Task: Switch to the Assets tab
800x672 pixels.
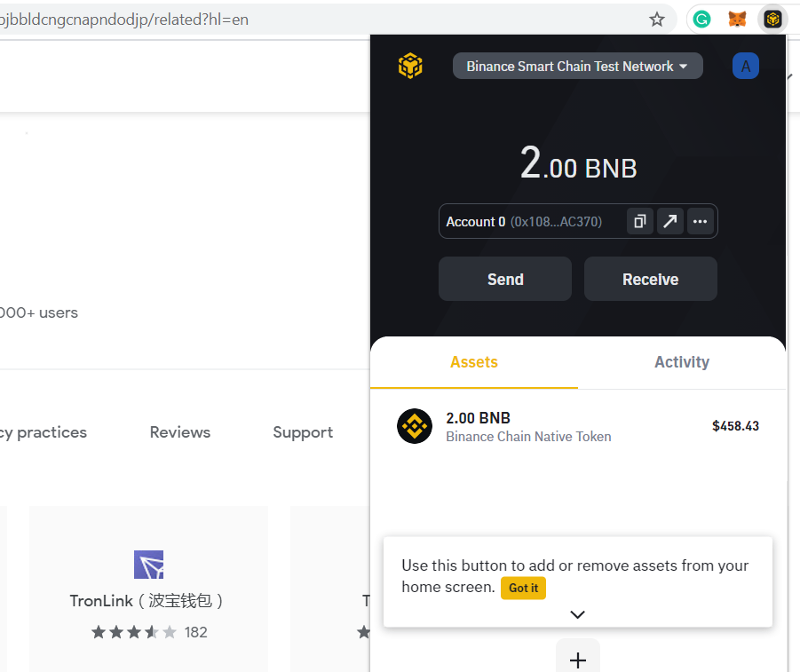Action: click(474, 362)
